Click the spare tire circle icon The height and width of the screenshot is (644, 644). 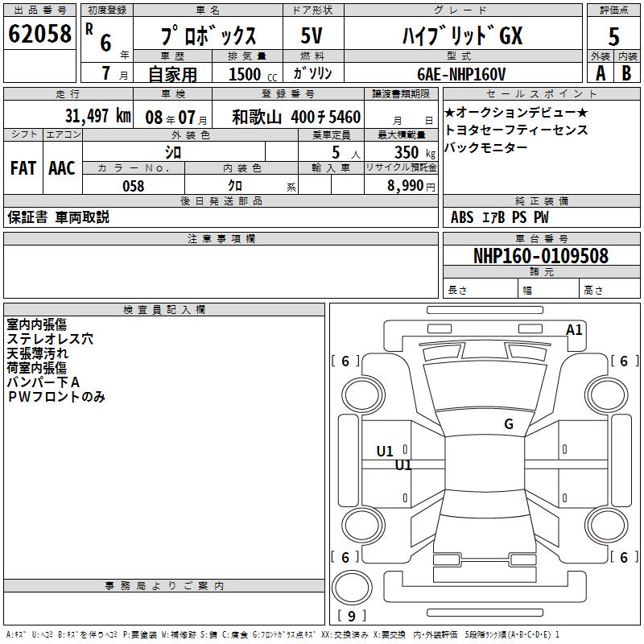352,588
